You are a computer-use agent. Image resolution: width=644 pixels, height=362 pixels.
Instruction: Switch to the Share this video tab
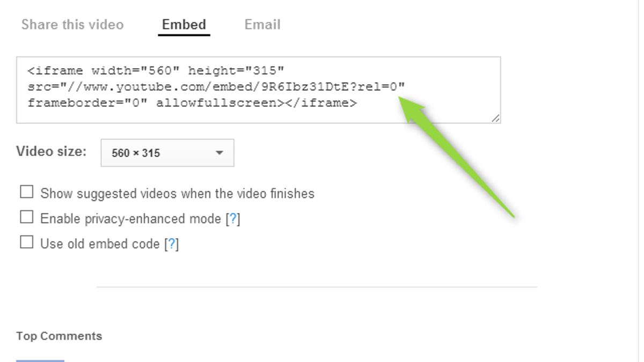(x=72, y=25)
